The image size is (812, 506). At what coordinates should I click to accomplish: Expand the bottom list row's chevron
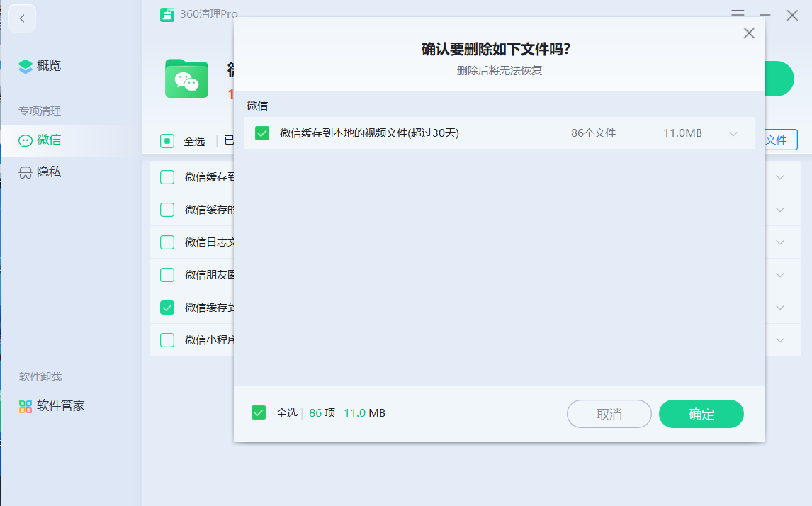coord(780,339)
